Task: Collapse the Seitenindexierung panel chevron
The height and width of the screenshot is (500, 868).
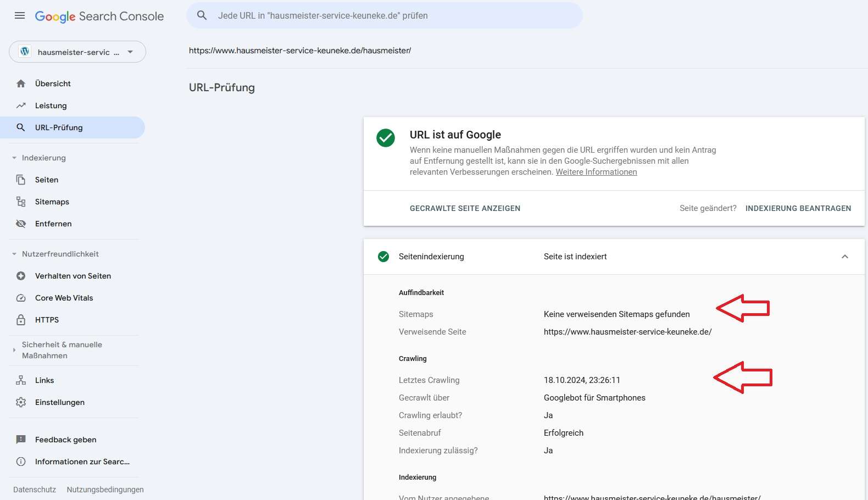Action: (845, 257)
